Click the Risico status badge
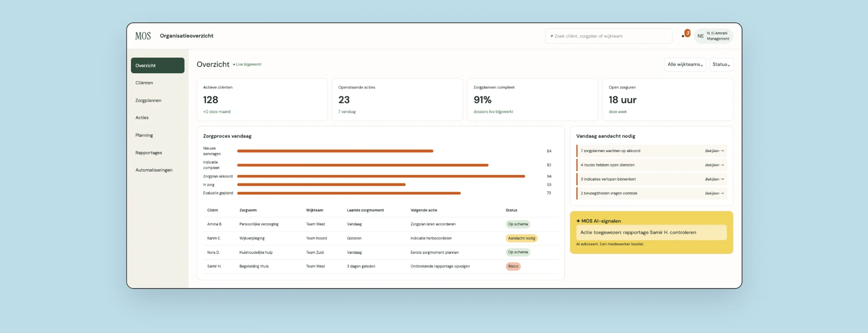The height and width of the screenshot is (333, 868). click(x=513, y=266)
